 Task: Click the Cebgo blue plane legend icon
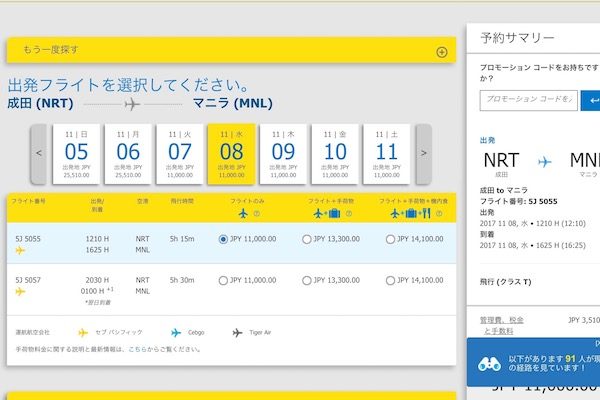[x=176, y=333]
